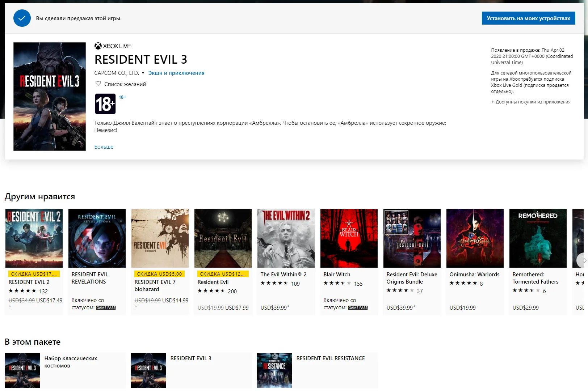This screenshot has width=588, height=391.
Task: Open Resident Evil 3 cover art
Action: (50, 97)
